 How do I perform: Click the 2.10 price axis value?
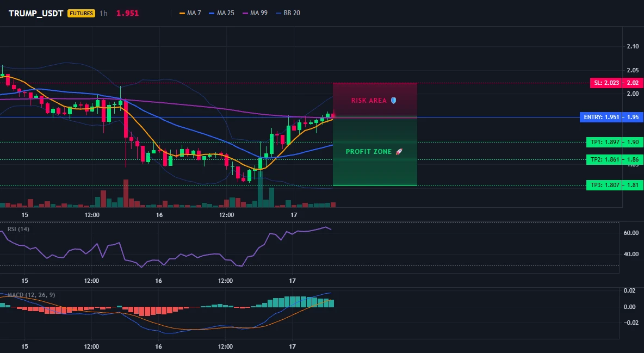[x=633, y=46]
